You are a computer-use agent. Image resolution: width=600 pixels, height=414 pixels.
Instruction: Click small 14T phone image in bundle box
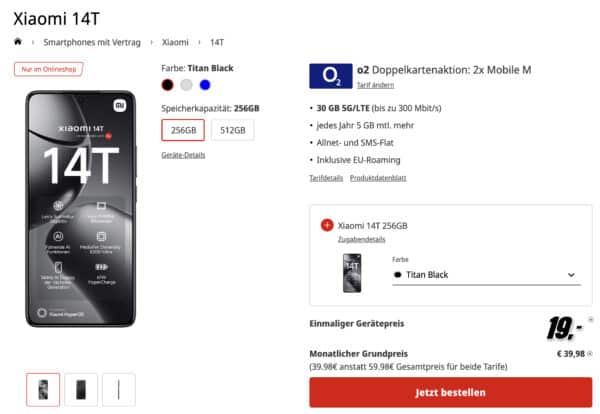(x=352, y=273)
